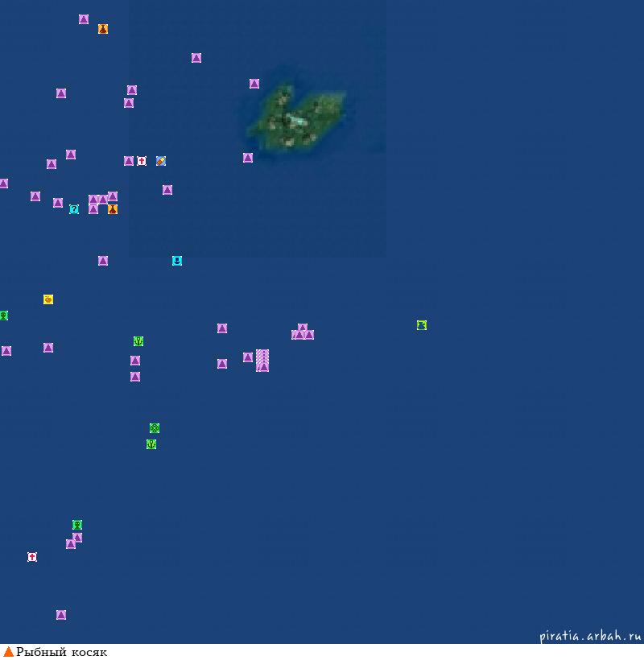Click the purple marker directly below the yellow fruit
Image resolution: width=644 pixels, height=660 pixels.
(48, 348)
